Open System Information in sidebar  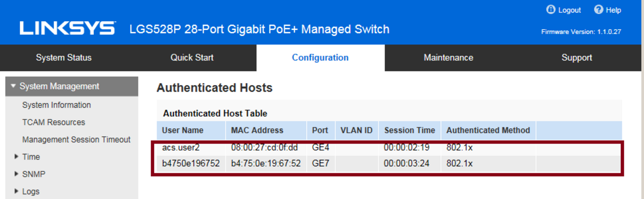[x=56, y=105]
